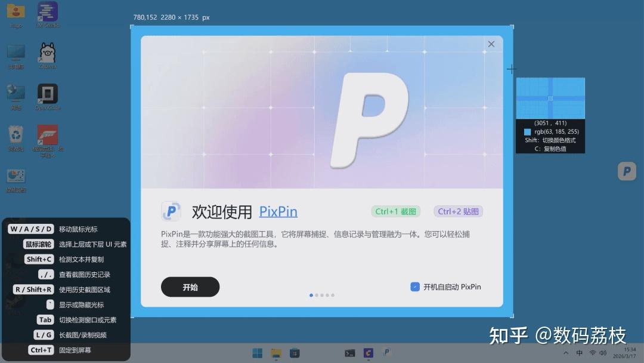Click the Tab key hint
The width and height of the screenshot is (644, 363).
pyautogui.click(x=45, y=320)
